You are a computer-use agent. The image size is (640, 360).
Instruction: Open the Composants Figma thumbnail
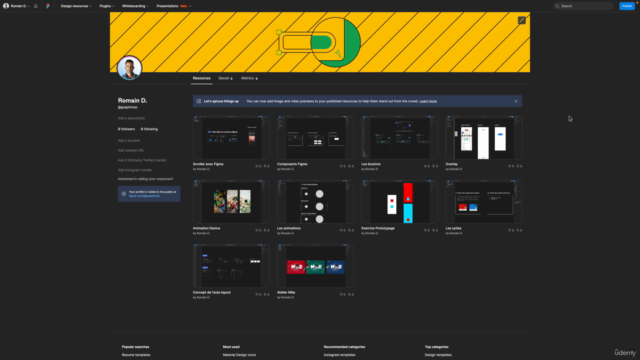[315, 138]
